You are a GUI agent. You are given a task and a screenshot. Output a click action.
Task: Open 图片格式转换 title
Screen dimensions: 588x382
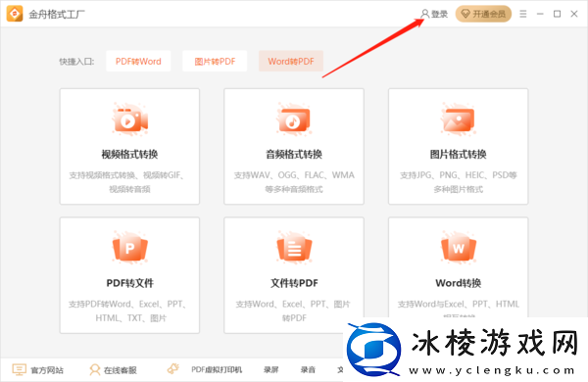pos(459,154)
